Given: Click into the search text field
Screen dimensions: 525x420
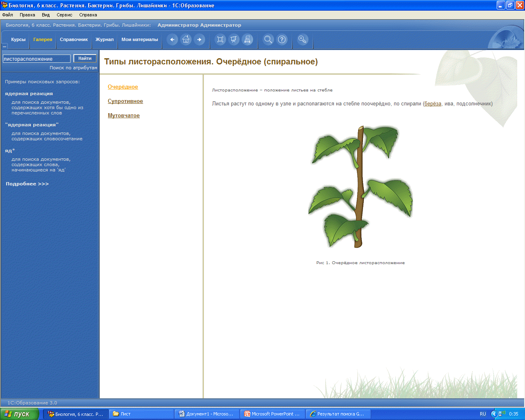Looking at the screenshot, I should tap(37, 59).
